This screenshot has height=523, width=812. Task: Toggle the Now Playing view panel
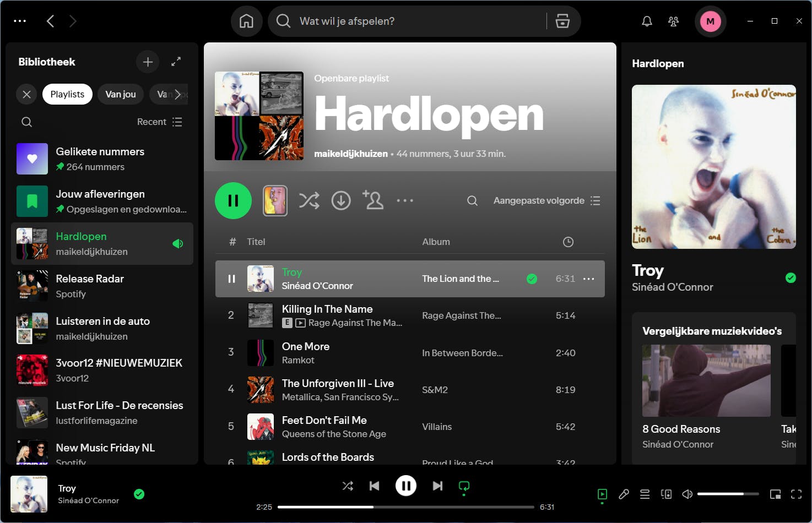602,494
